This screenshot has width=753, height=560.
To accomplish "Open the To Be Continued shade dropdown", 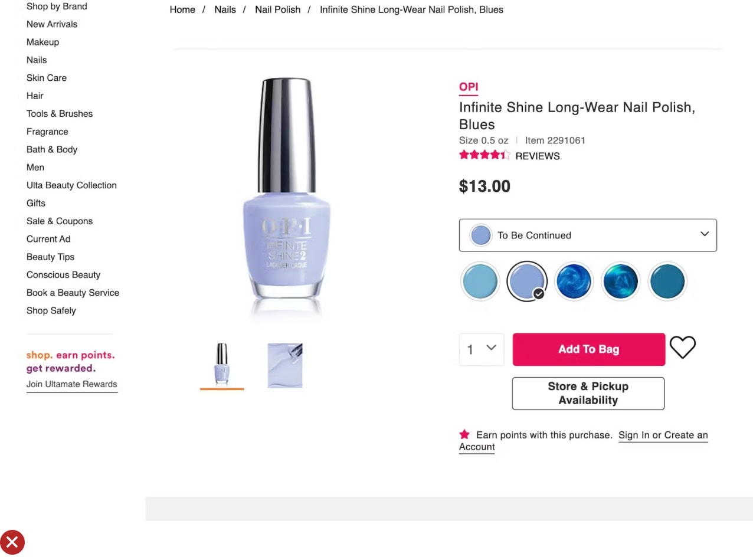I will [588, 235].
